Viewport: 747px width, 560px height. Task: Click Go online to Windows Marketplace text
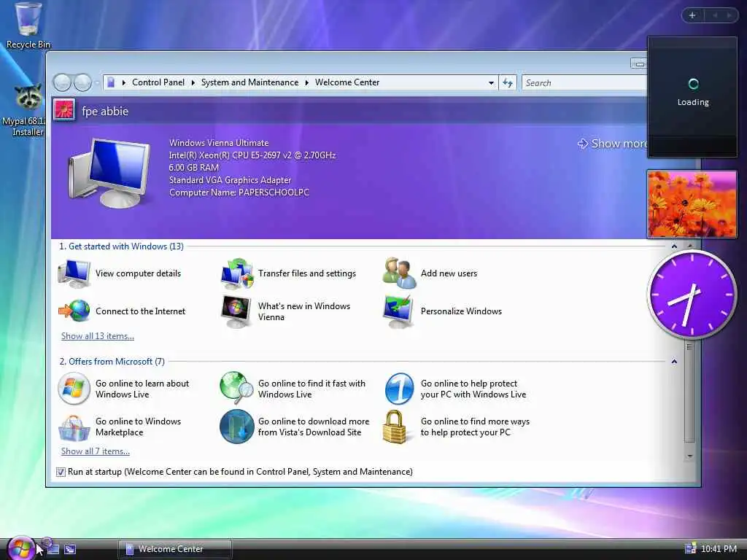tap(138, 427)
